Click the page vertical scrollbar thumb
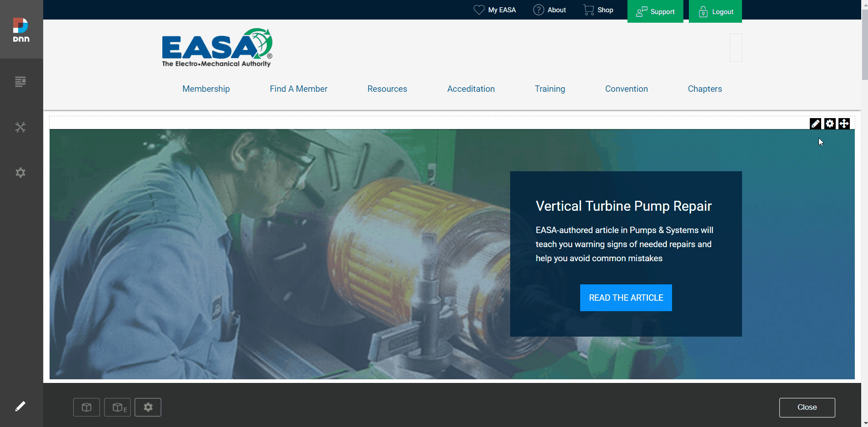The image size is (868, 427). [864, 45]
